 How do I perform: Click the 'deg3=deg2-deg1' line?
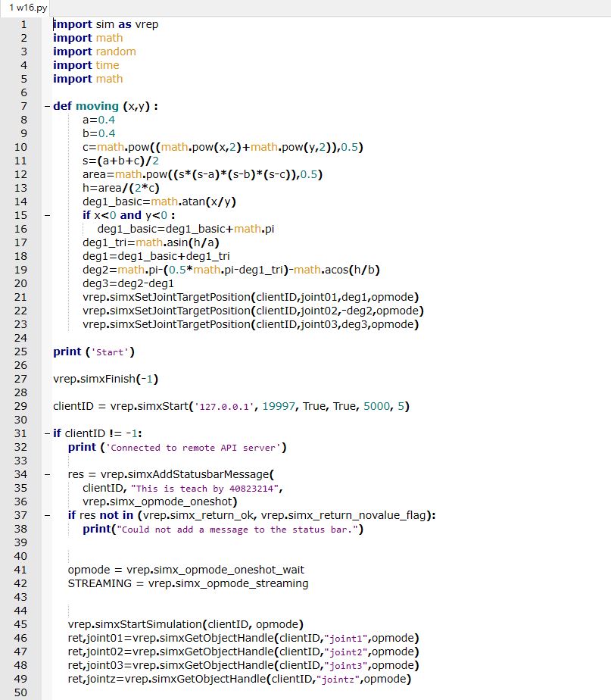[x=128, y=283]
